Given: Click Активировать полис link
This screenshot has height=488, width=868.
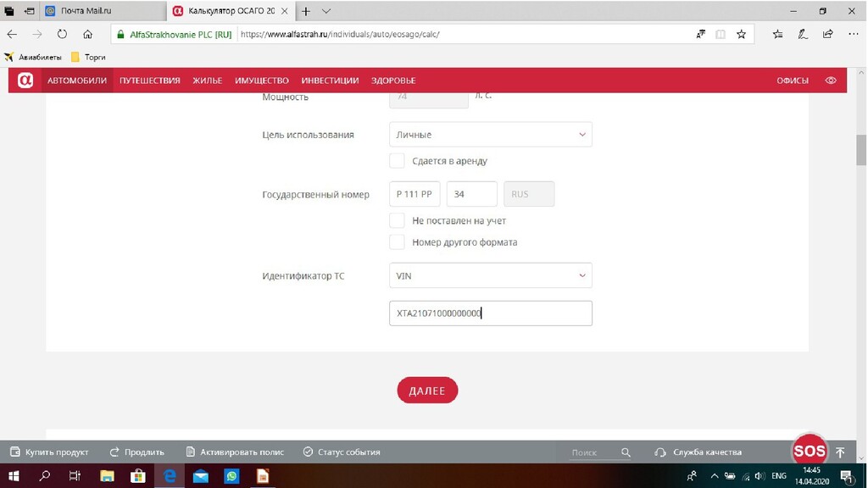Looking at the screenshot, I should tap(235, 452).
